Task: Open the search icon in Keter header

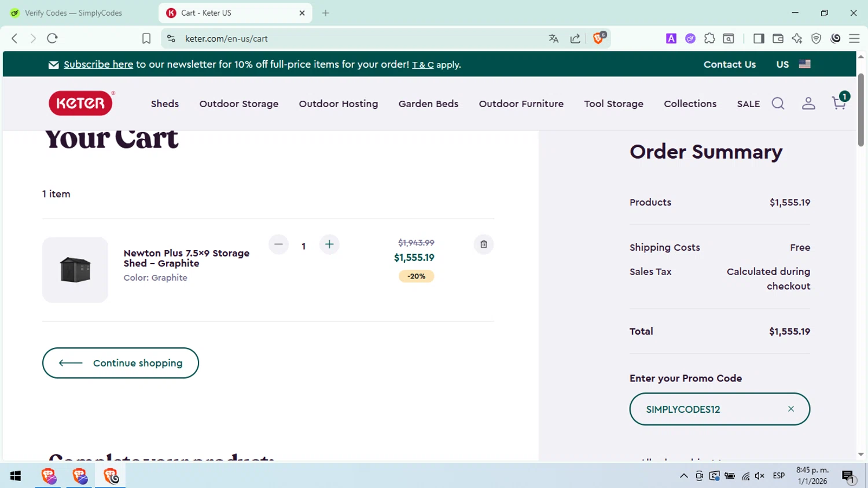Action: (x=778, y=104)
